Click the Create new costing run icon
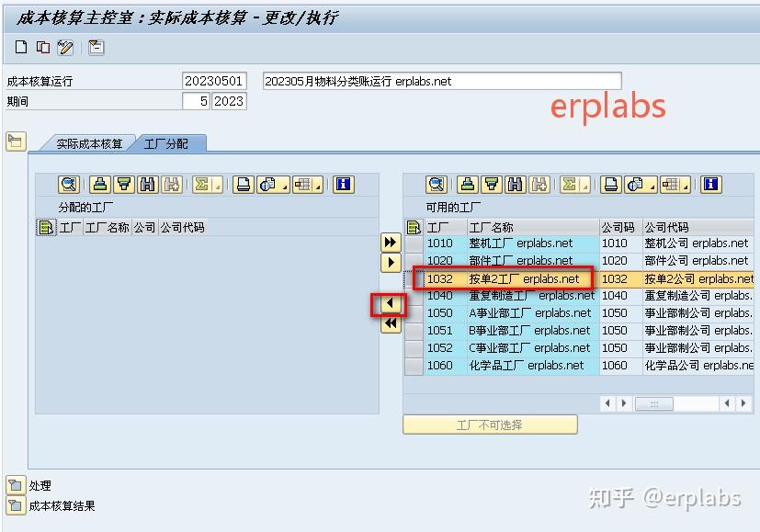Screen dimensions: 760x532 pos(21,47)
